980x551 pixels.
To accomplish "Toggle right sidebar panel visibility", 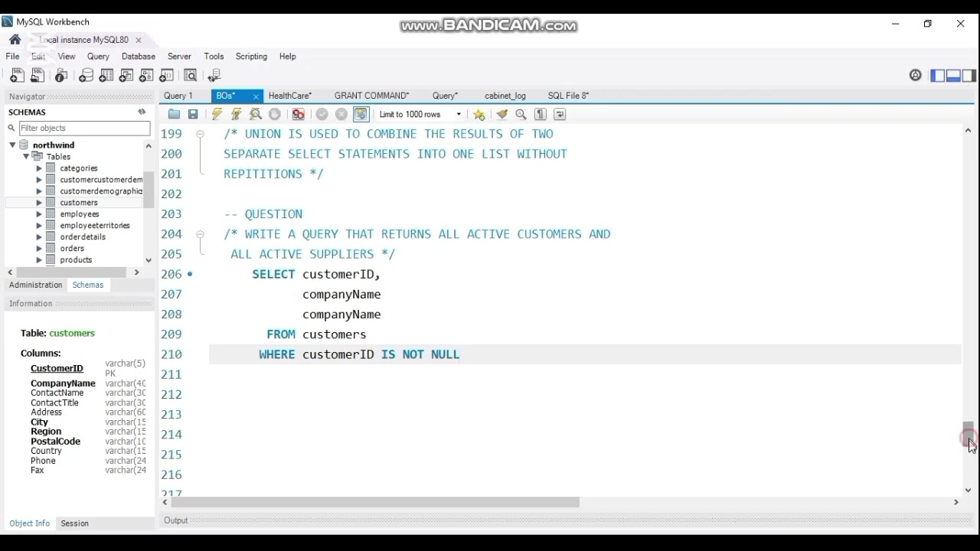I will [969, 75].
